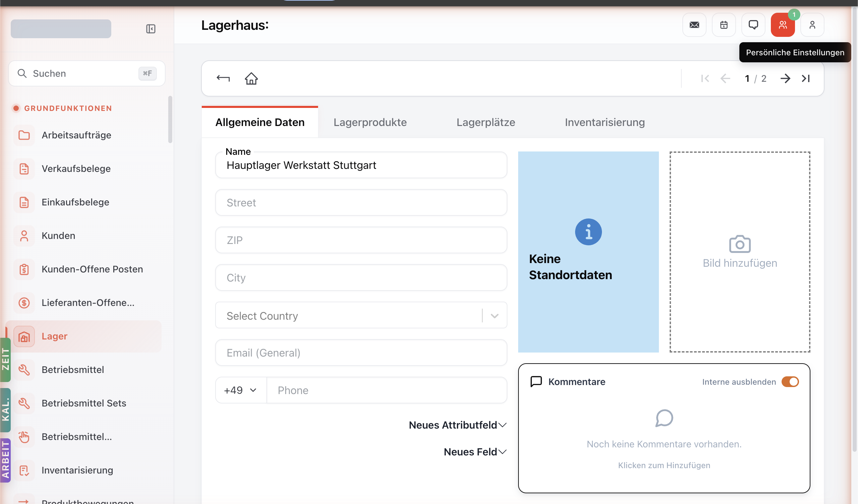Screen dimensions: 858x504
Task: Click the ZIP input field
Action: tap(361, 240)
